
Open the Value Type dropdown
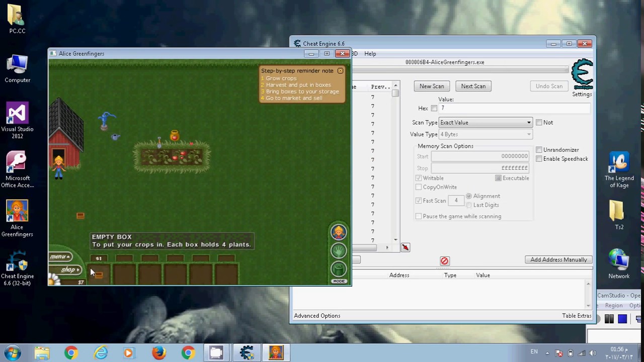click(486, 134)
